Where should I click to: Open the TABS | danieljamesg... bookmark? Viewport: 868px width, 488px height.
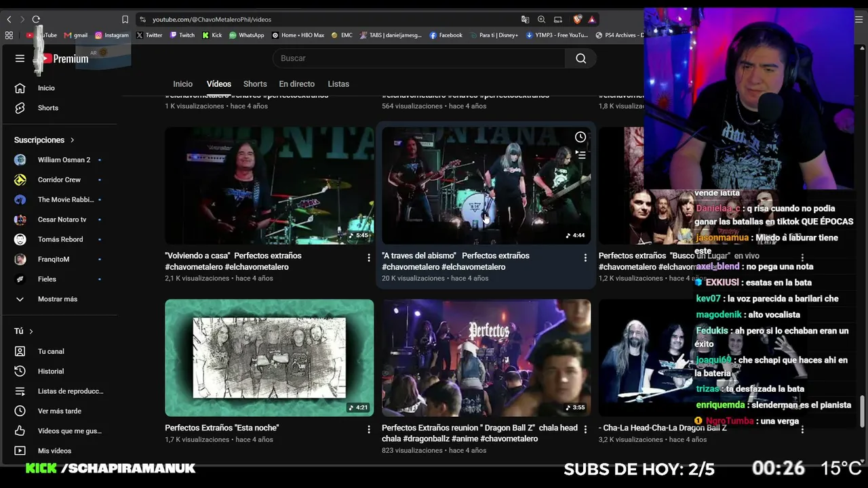(391, 35)
